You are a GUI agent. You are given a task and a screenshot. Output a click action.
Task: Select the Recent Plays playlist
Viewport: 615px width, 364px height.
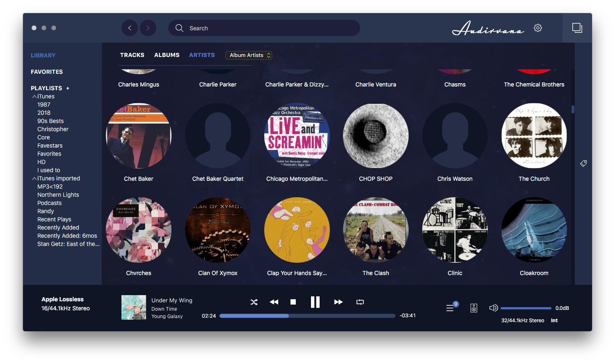54,219
